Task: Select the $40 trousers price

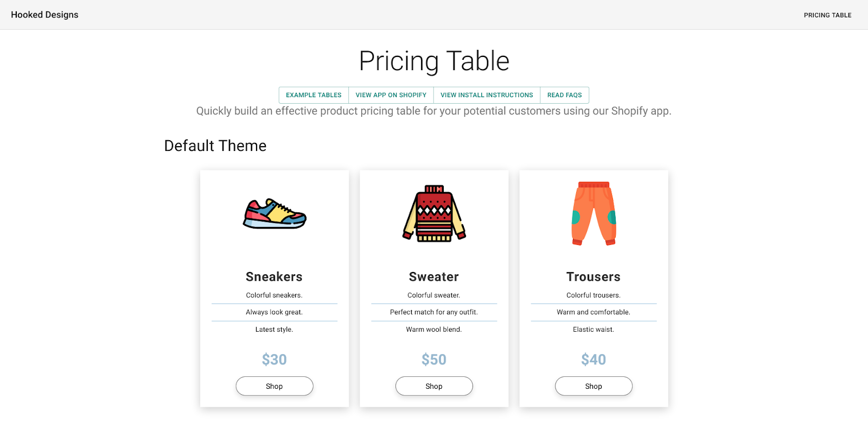Action: click(593, 359)
